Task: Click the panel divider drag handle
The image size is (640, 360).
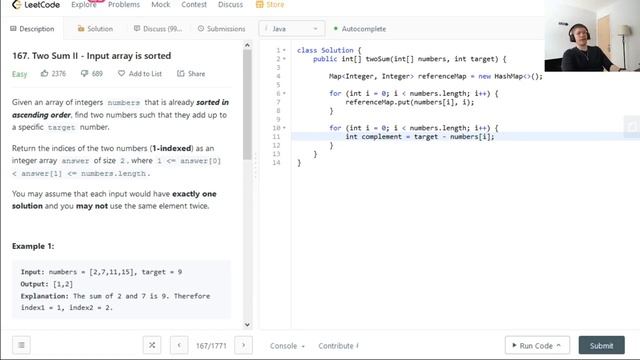Action: click(x=256, y=165)
